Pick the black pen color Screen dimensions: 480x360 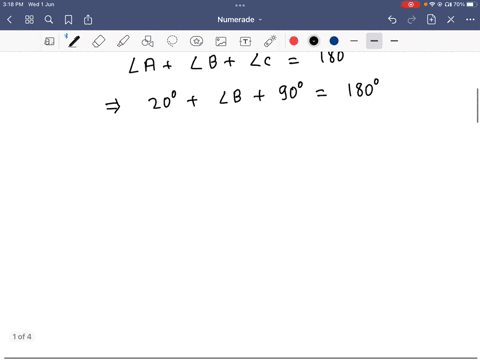314,41
